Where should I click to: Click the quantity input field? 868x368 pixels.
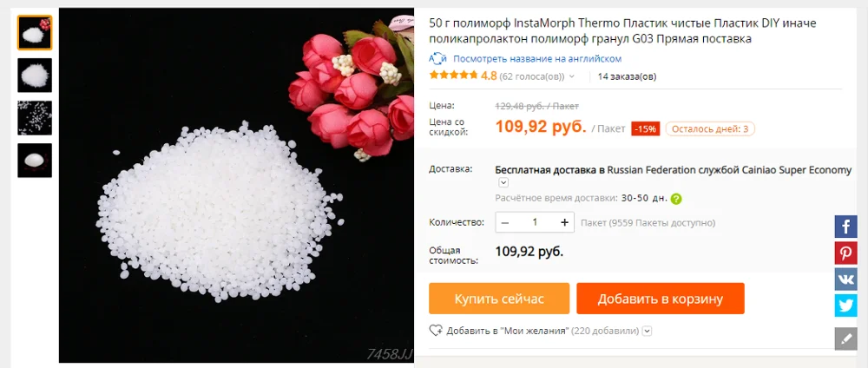click(x=535, y=222)
